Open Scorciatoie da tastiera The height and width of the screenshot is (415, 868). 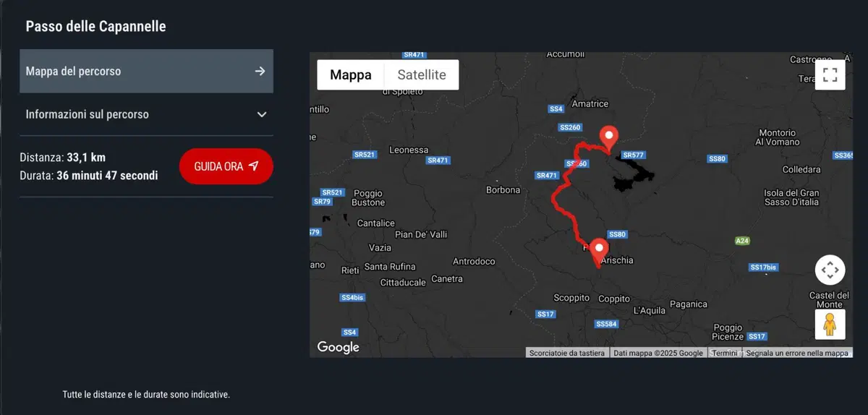567,353
